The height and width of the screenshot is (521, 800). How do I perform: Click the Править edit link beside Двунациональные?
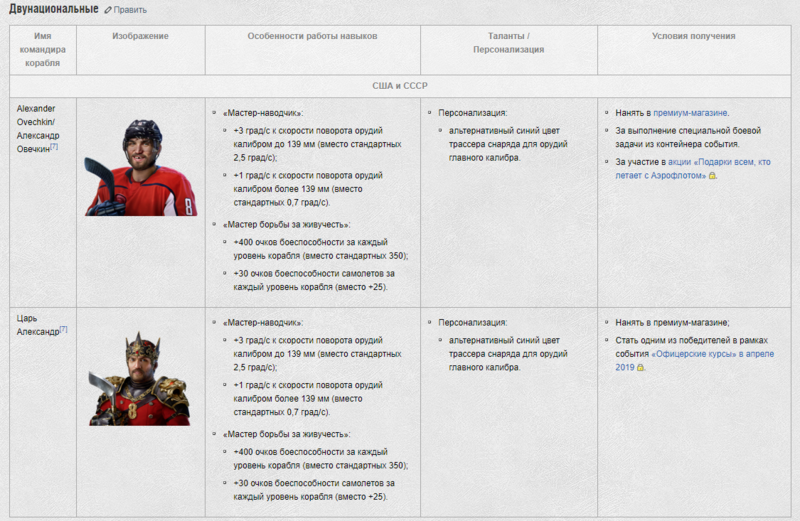[x=130, y=10]
